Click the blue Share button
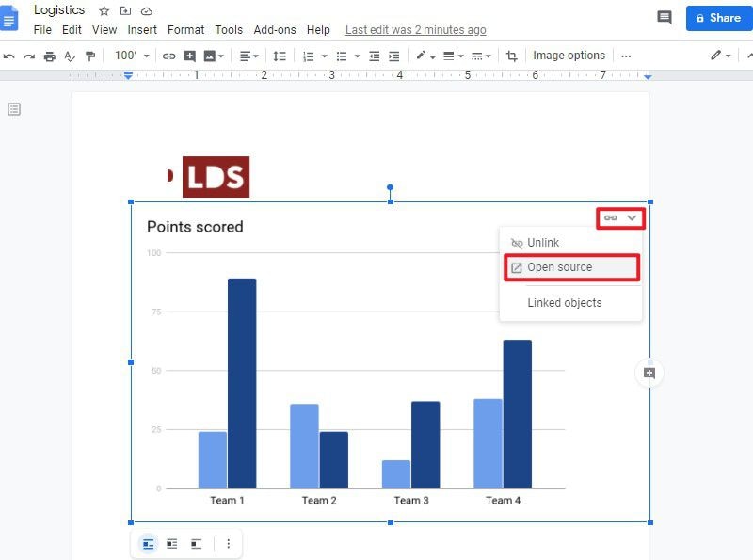Viewport: 753px width, 560px height. click(719, 18)
